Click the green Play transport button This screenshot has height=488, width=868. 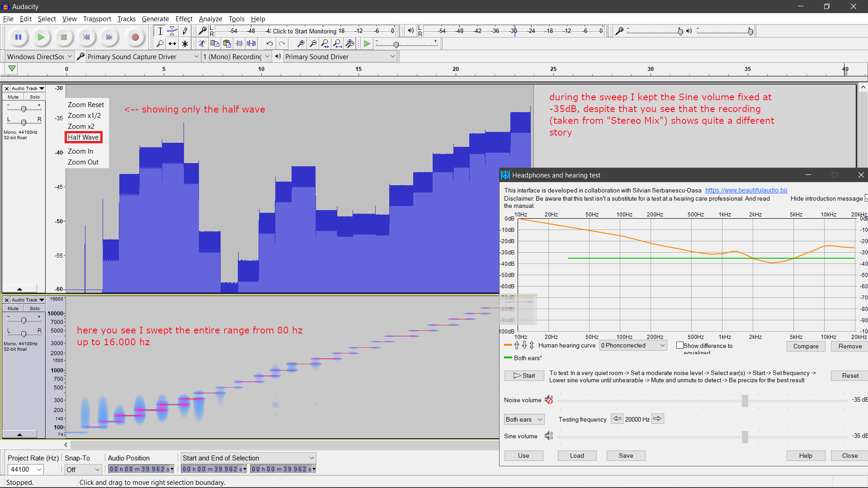41,37
